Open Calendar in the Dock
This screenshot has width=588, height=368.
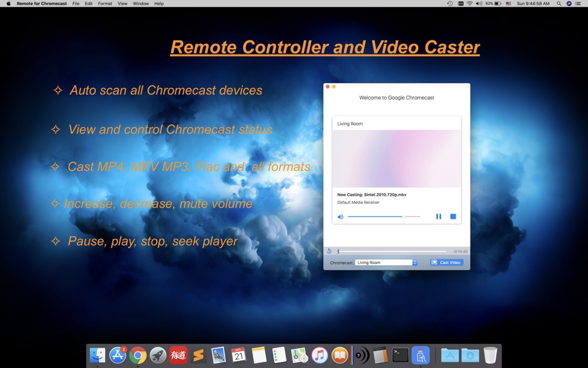click(238, 355)
